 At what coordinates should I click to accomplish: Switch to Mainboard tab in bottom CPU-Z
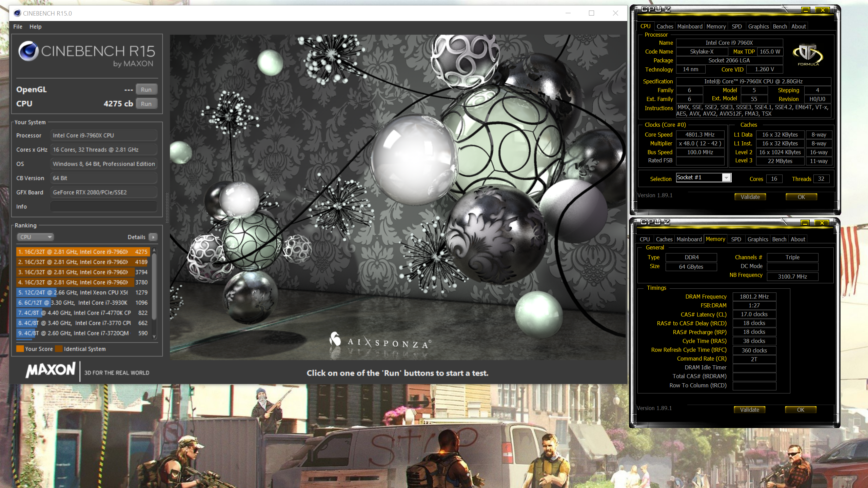(689, 239)
